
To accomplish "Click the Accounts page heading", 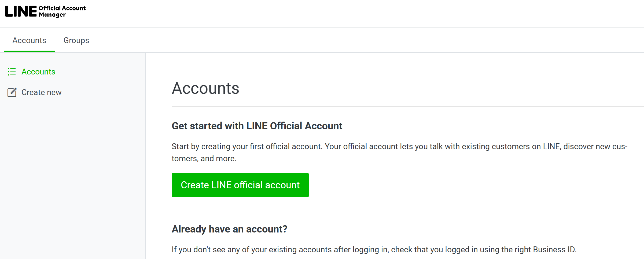I will pyautogui.click(x=205, y=88).
